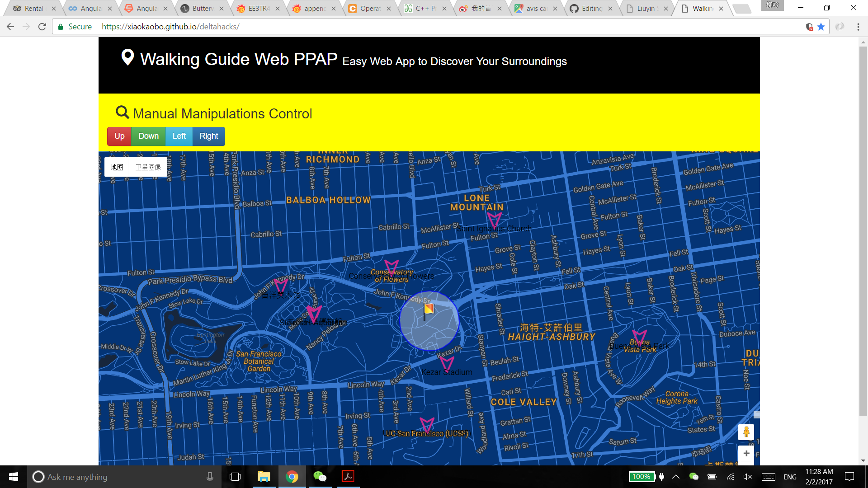Select the Street View pegman icon
The width and height of the screenshot is (868, 488).
pos(746,432)
